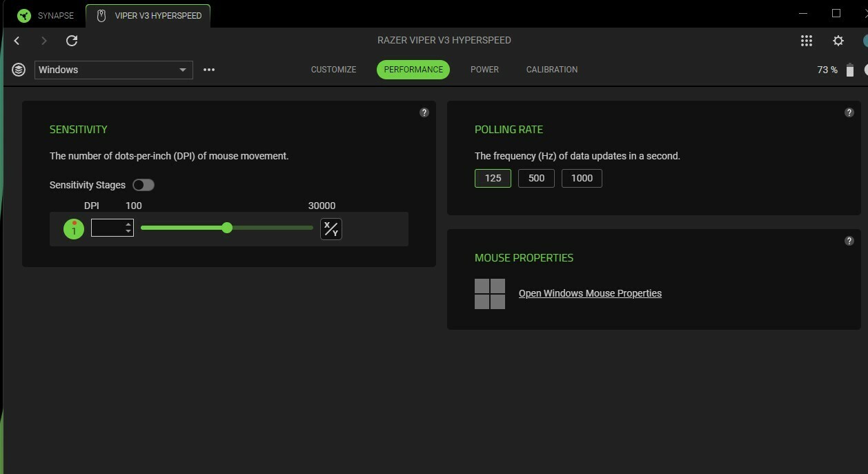Enable Sensitivity Stages toggle

[144, 185]
